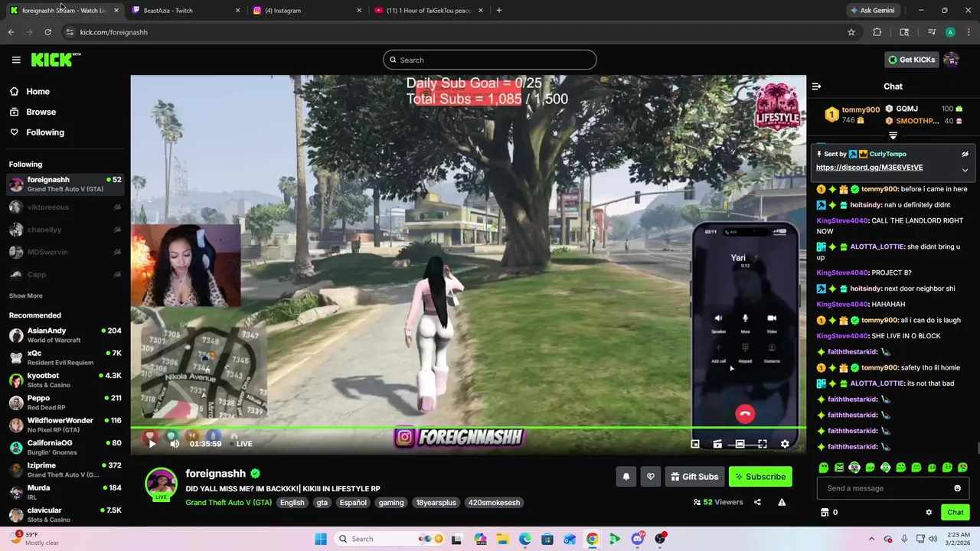The image size is (980, 551).
Task: Click the Ask Gemini button
Action: [x=872, y=11]
